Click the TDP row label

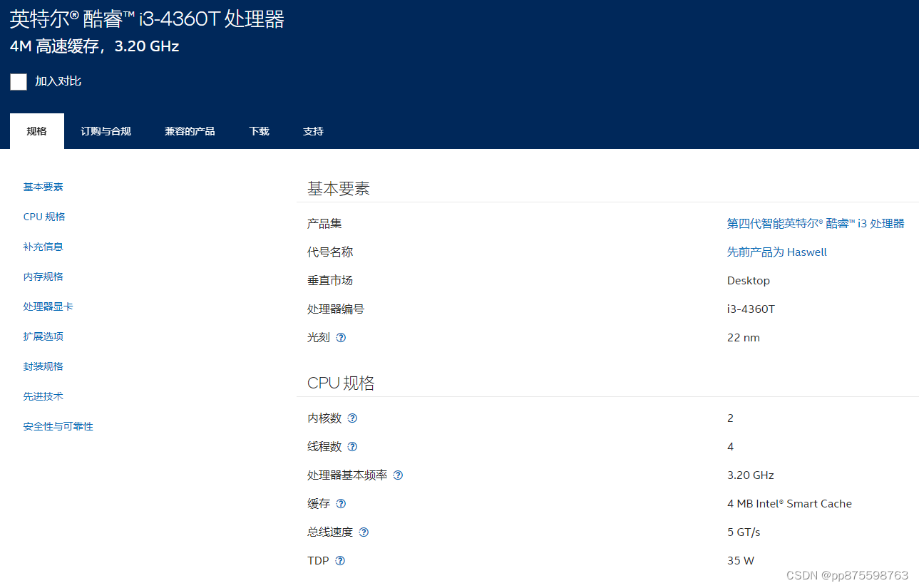[318, 561]
